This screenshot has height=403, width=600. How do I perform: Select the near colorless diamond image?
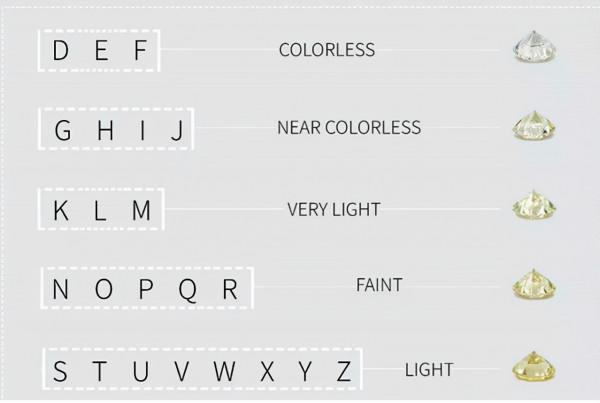click(532, 129)
